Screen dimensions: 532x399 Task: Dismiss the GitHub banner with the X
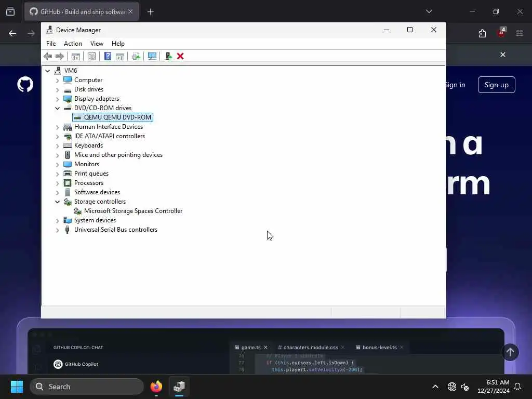coord(503,55)
